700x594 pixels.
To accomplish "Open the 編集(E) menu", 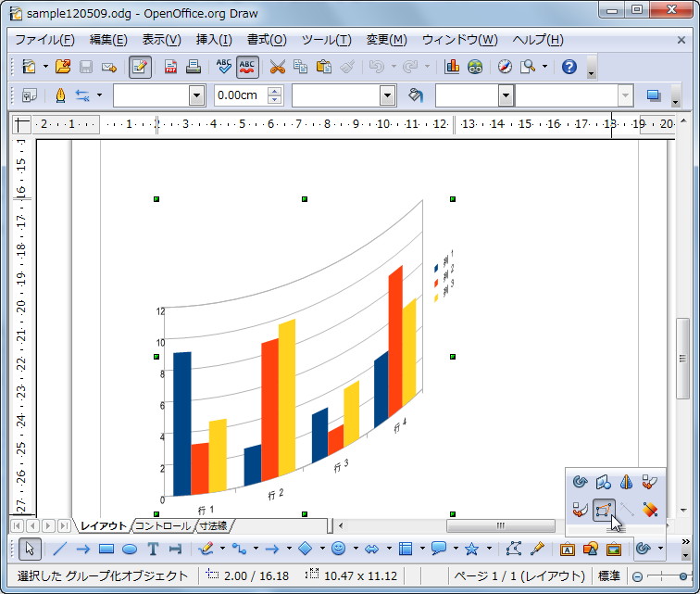I will [x=108, y=40].
